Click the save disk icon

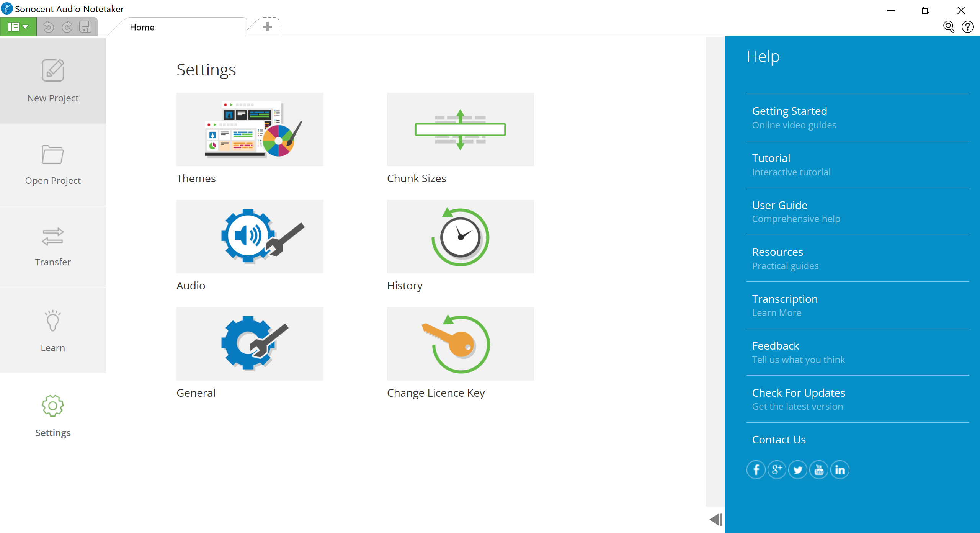point(85,27)
